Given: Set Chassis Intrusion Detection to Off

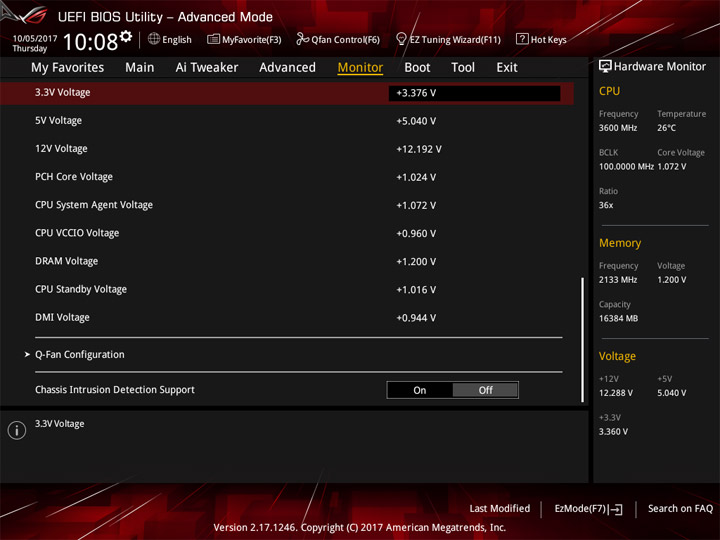Looking at the screenshot, I should (x=485, y=390).
